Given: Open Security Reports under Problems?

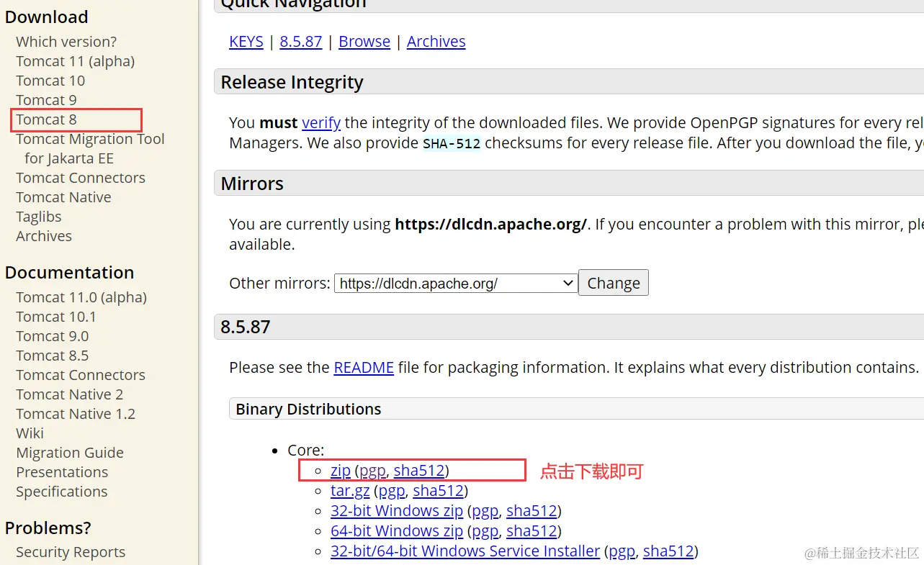Looking at the screenshot, I should point(71,552).
